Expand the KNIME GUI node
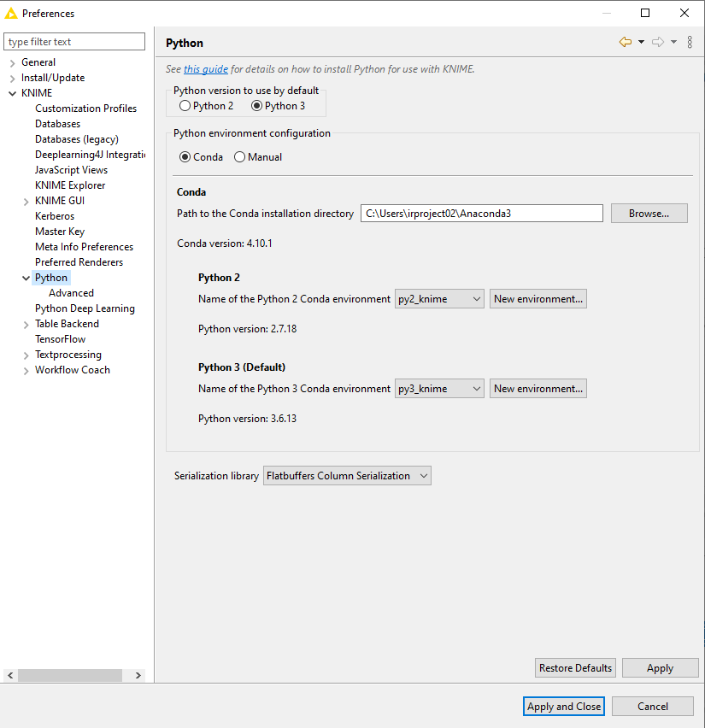This screenshot has width=705, height=728. pyautogui.click(x=26, y=202)
